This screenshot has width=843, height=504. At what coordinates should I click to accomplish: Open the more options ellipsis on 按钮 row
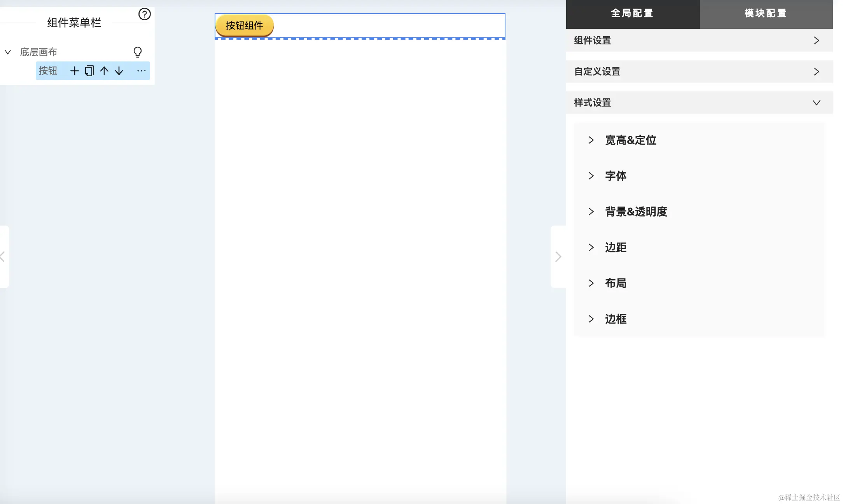(x=141, y=71)
